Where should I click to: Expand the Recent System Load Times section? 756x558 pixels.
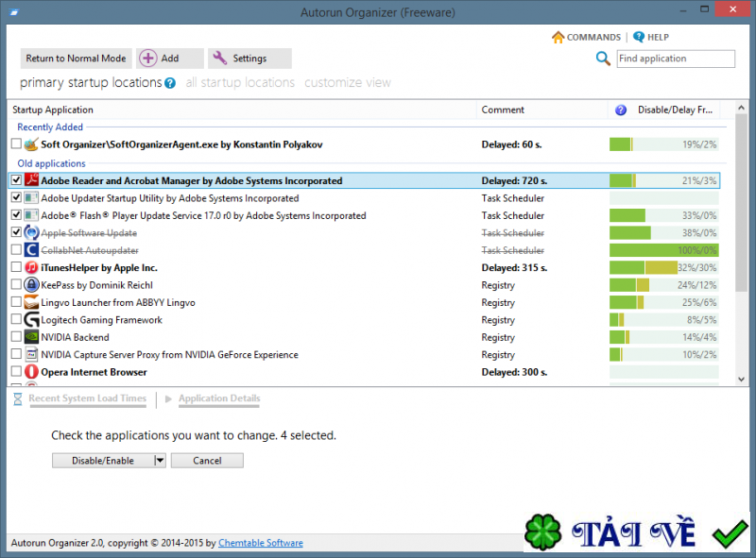click(x=87, y=398)
